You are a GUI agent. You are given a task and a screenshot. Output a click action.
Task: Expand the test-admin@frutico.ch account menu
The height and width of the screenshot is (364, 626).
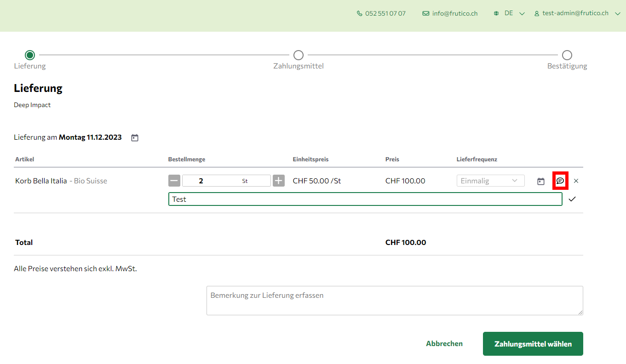click(x=617, y=13)
